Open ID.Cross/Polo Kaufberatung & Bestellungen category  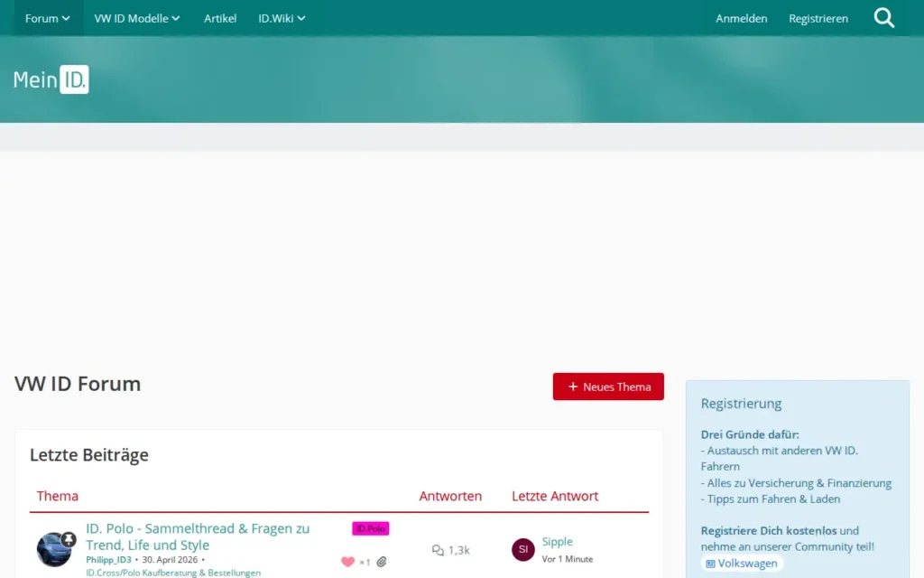[173, 573]
